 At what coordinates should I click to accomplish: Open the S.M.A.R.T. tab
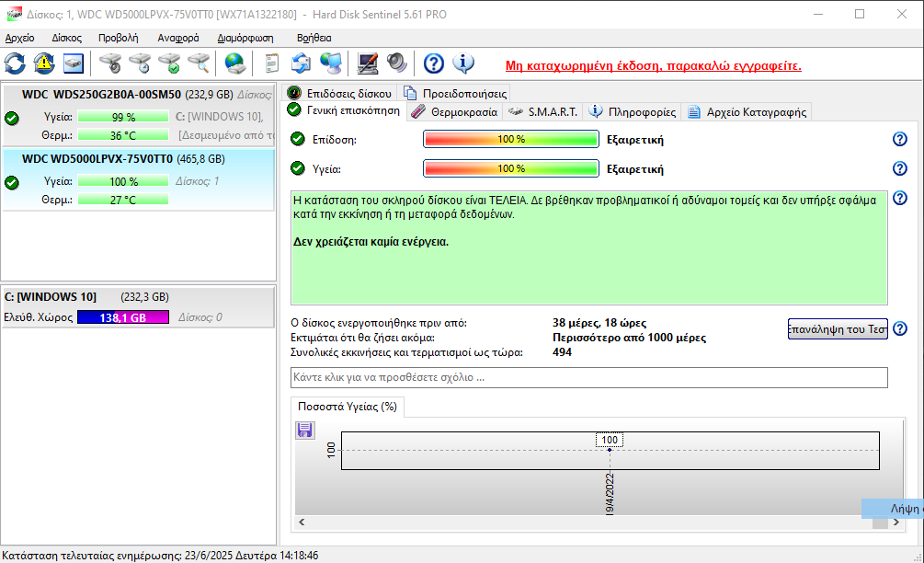point(542,112)
